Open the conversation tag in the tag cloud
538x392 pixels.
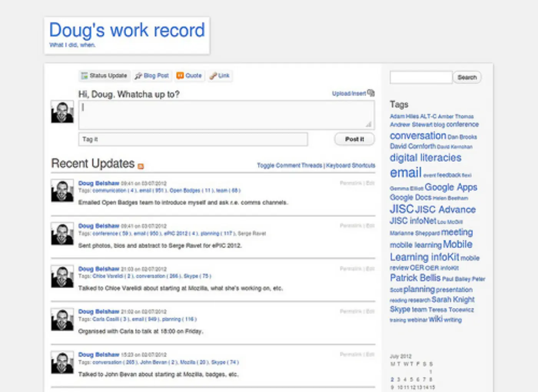point(418,136)
